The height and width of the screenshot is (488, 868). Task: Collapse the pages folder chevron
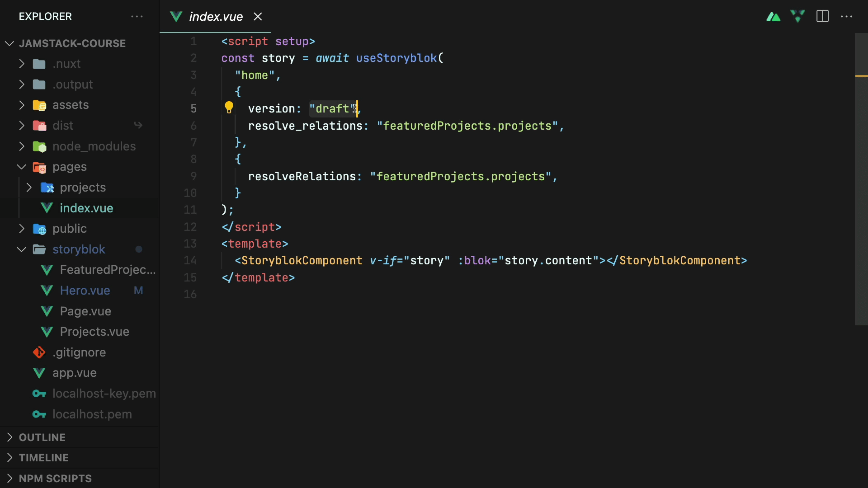tap(21, 167)
